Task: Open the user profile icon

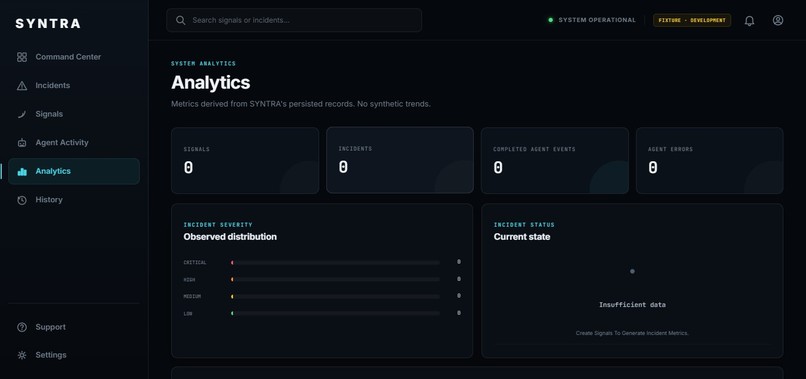Action: point(778,20)
